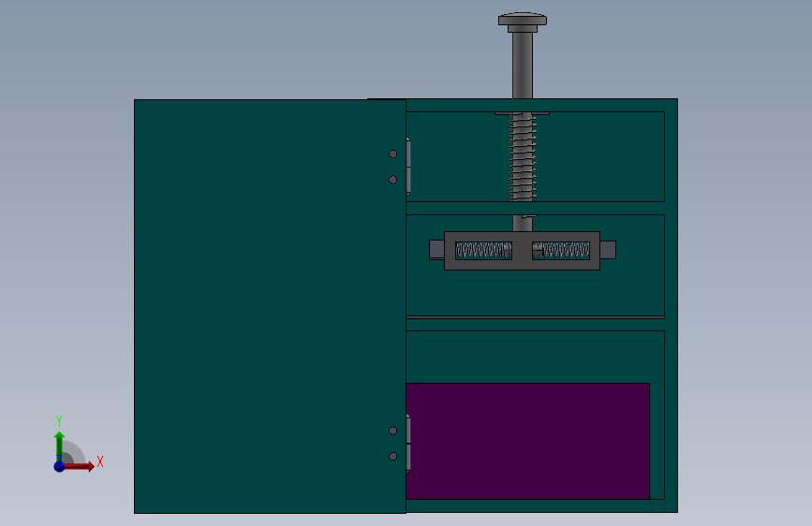This screenshot has height=526, width=812.
Task: Select the left latch bolt end
Action: coord(436,250)
